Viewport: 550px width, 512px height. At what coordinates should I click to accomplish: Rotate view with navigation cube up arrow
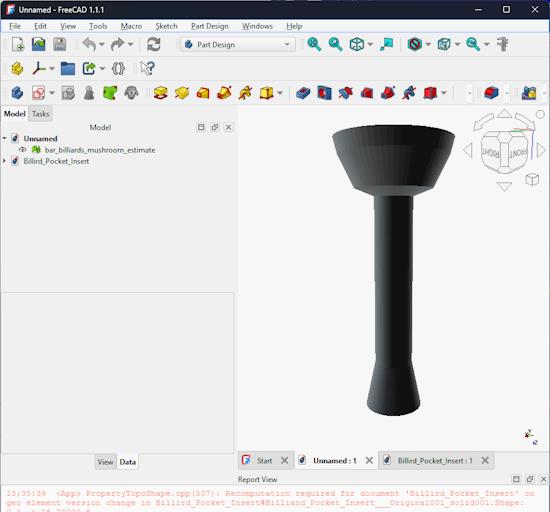504,114
